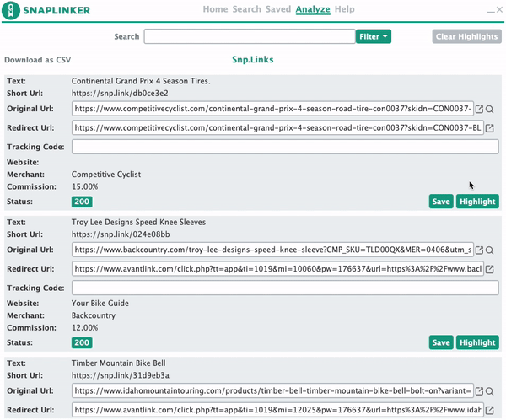
Task: Click the idahomountaintouring Original Url field
Action: (272, 391)
